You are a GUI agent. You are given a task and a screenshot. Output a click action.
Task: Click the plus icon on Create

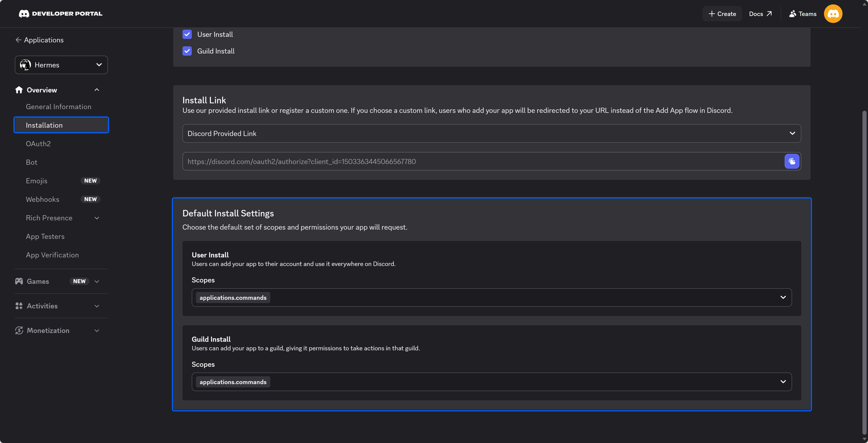(x=712, y=13)
